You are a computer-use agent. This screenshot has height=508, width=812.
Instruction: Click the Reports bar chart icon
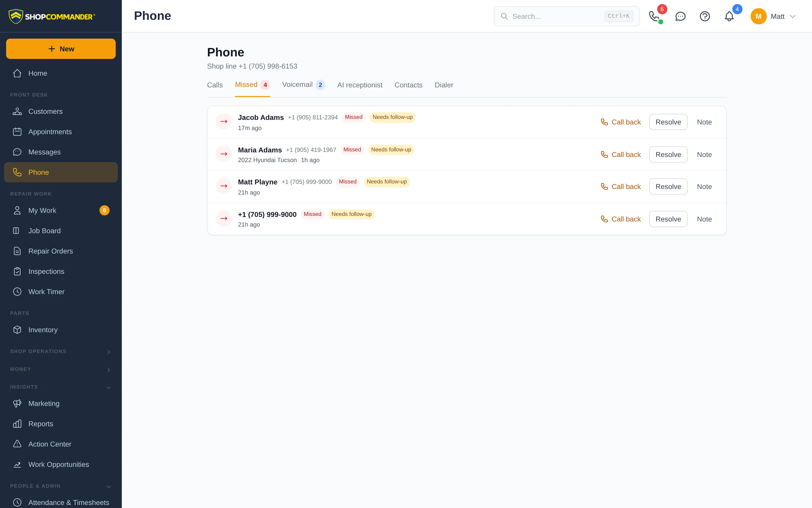coord(17,424)
